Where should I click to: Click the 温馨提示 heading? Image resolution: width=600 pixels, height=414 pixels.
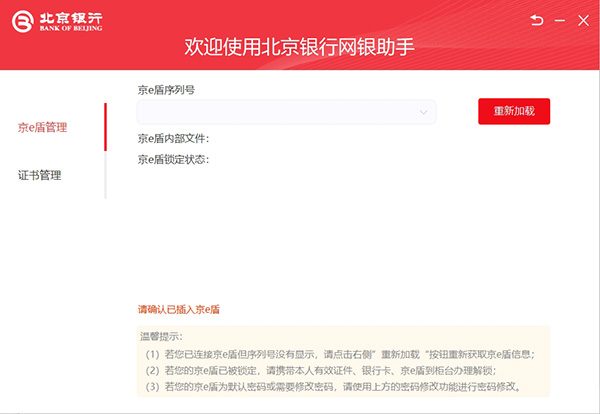tap(161, 336)
